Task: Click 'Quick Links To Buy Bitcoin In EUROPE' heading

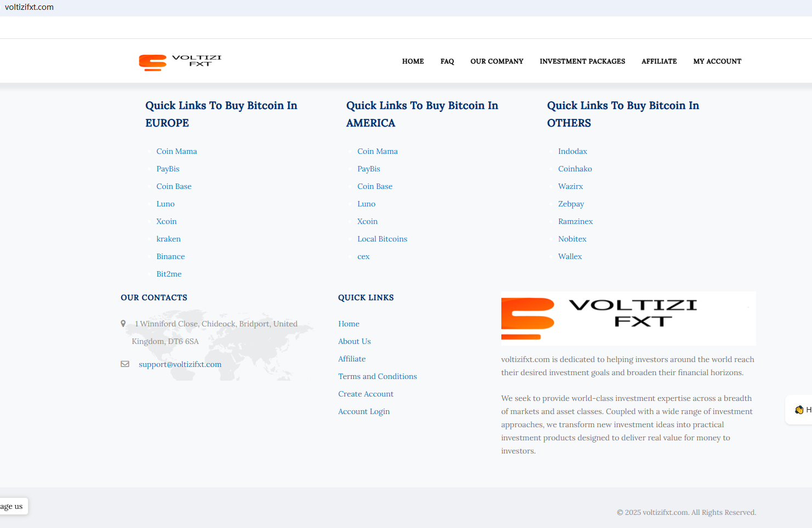Action: (221, 114)
